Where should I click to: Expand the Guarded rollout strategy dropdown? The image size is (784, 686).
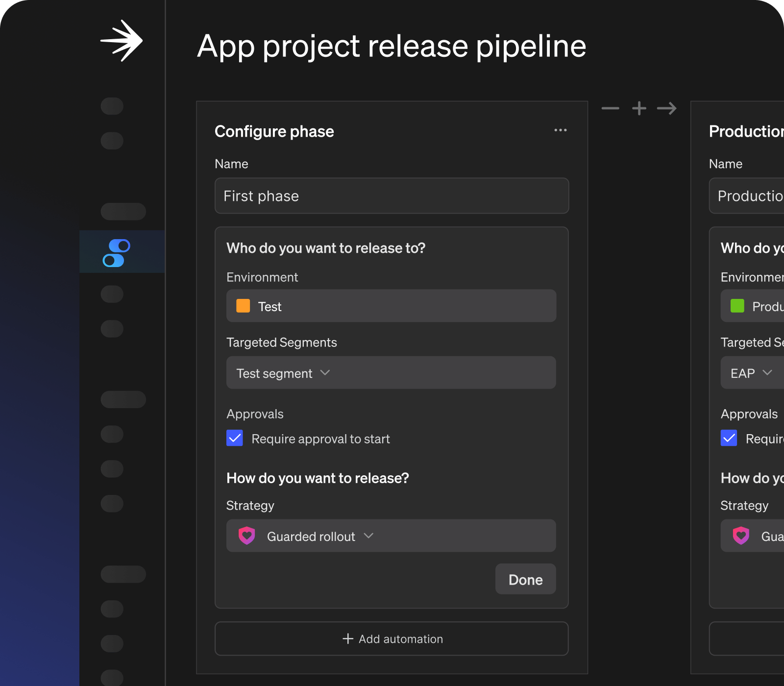click(x=391, y=536)
